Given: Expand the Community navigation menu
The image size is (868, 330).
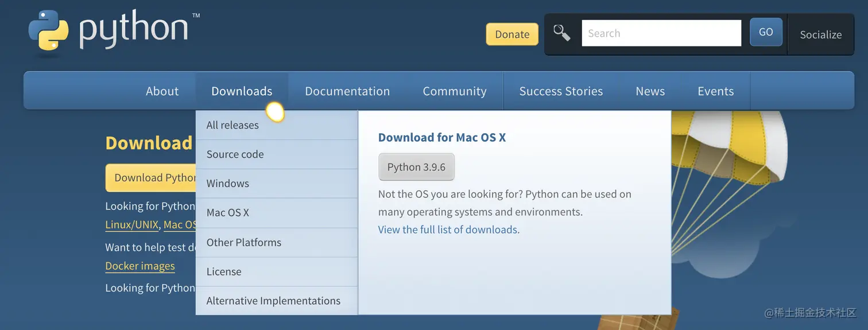Looking at the screenshot, I should [454, 91].
